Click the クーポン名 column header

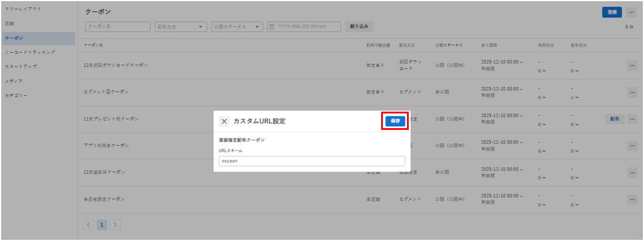click(x=94, y=45)
